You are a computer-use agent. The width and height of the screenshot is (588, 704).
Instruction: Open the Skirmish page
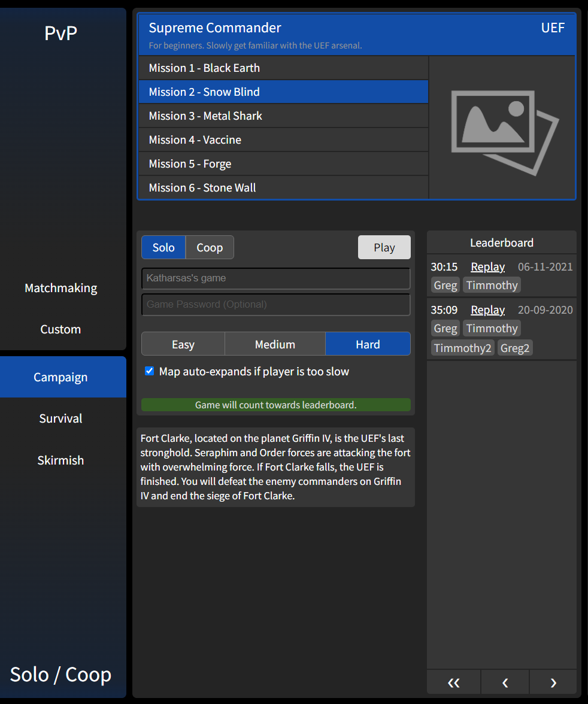tap(60, 460)
